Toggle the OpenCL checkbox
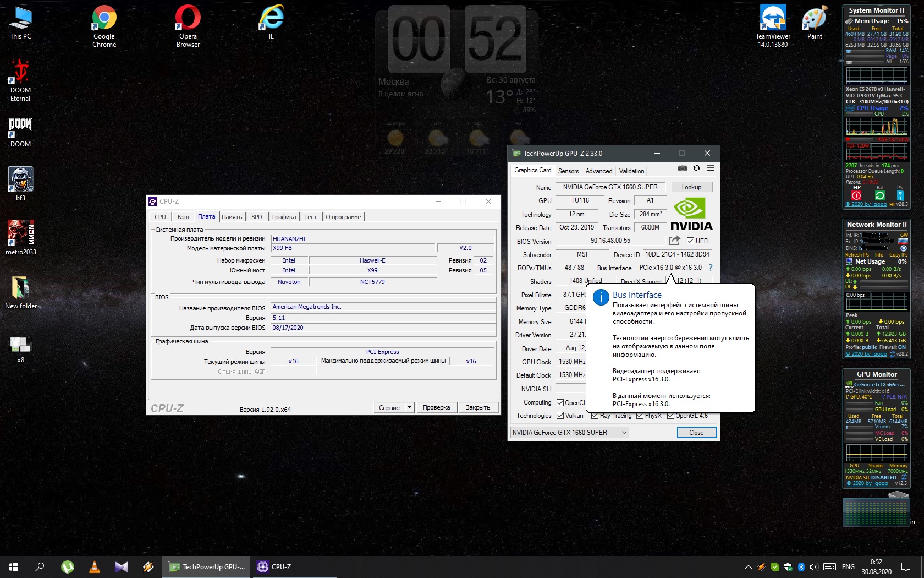 560,402
